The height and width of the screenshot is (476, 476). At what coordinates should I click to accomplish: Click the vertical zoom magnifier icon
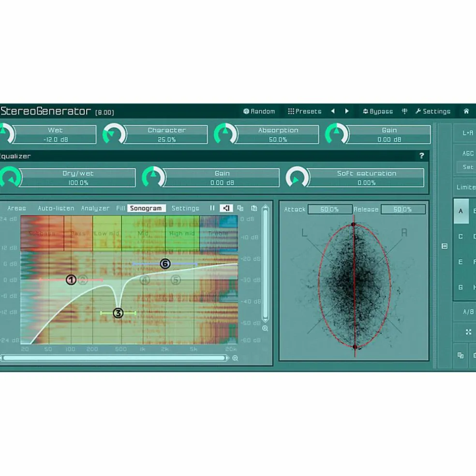point(265,328)
